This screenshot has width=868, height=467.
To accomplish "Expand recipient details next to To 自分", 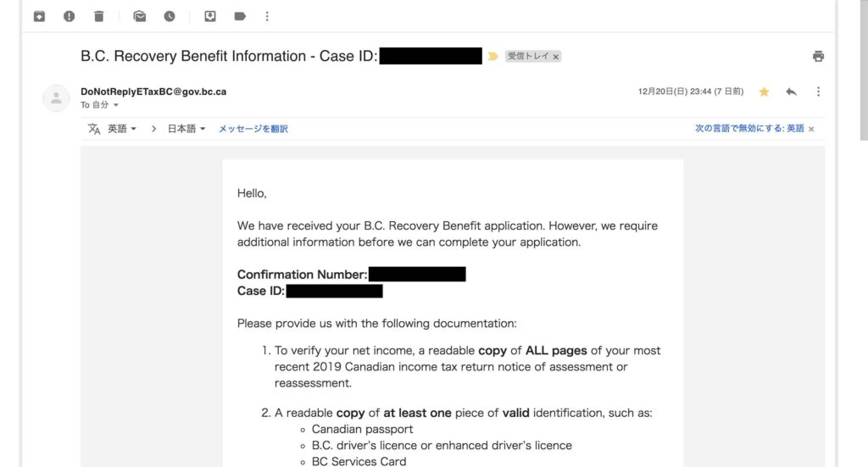I will [116, 105].
